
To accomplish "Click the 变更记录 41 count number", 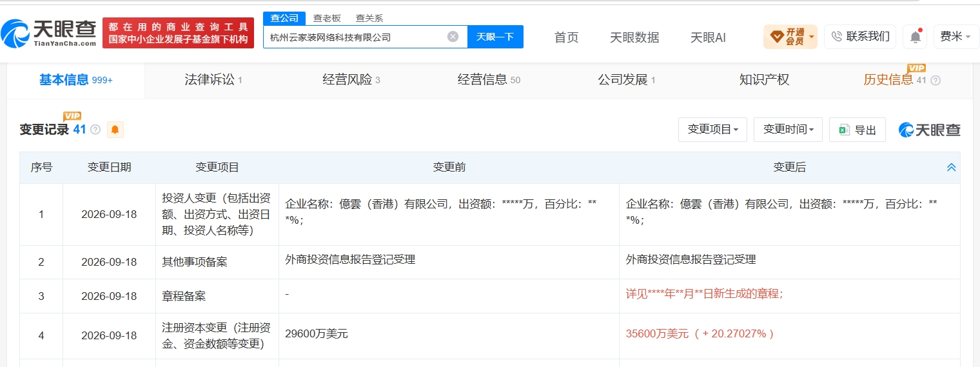I will [79, 130].
